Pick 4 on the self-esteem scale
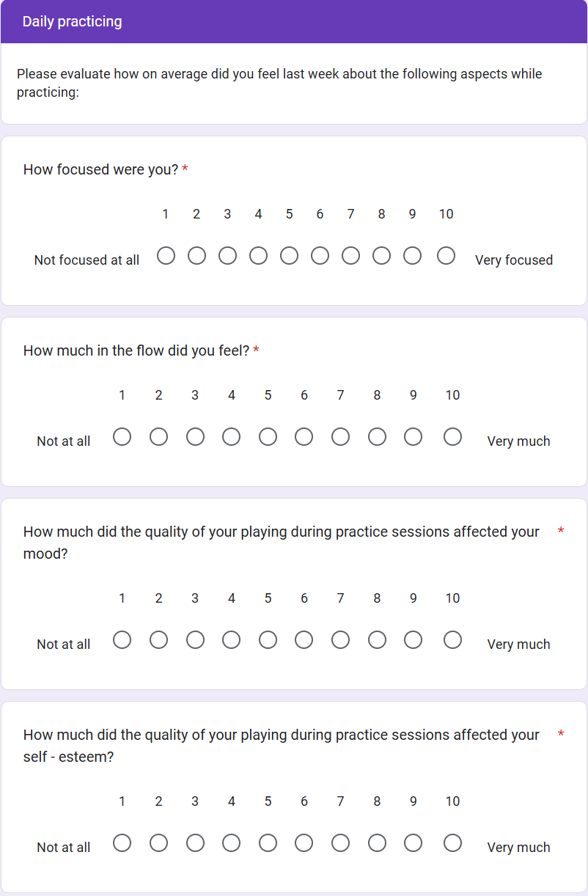Viewport: 588px width, 896px height. (232, 843)
